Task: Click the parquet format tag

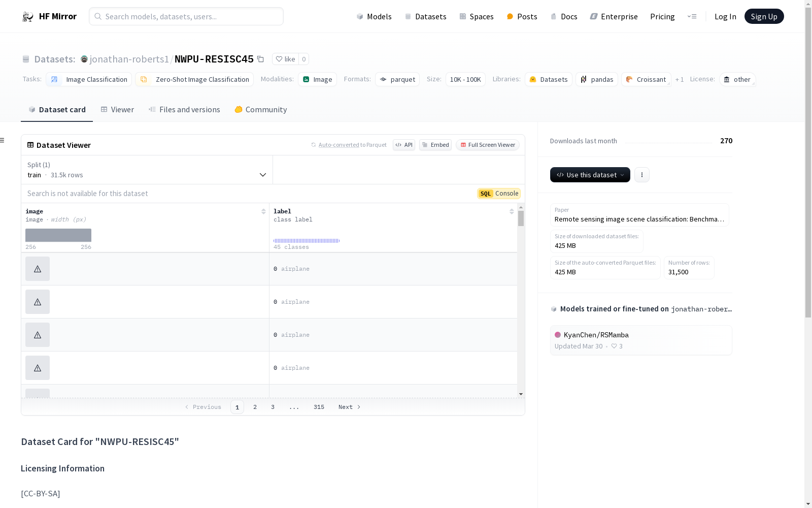Action: (397, 79)
